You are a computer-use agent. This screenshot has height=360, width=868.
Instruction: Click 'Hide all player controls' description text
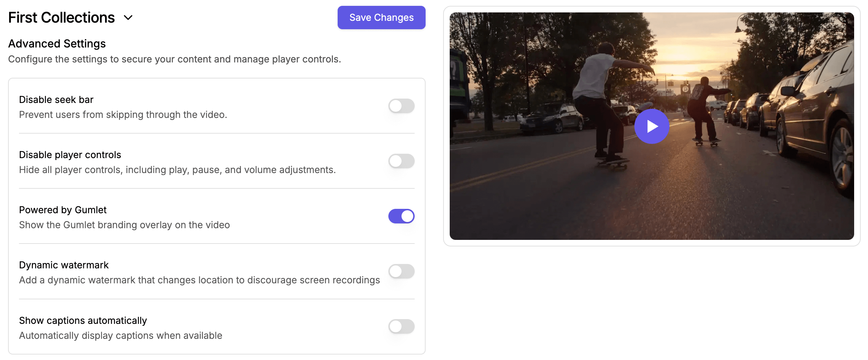(x=177, y=170)
